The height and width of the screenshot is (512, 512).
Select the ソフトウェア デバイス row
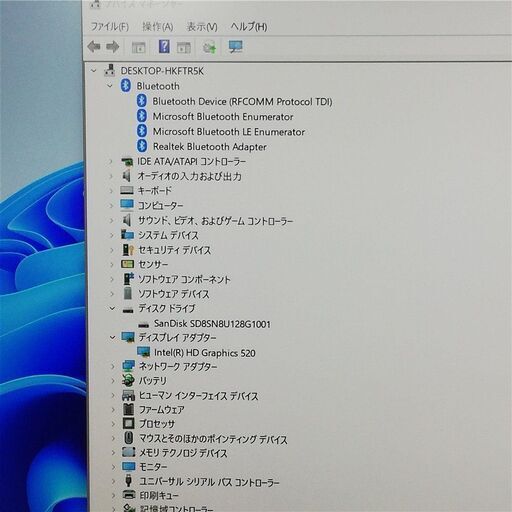pyautogui.click(x=174, y=294)
